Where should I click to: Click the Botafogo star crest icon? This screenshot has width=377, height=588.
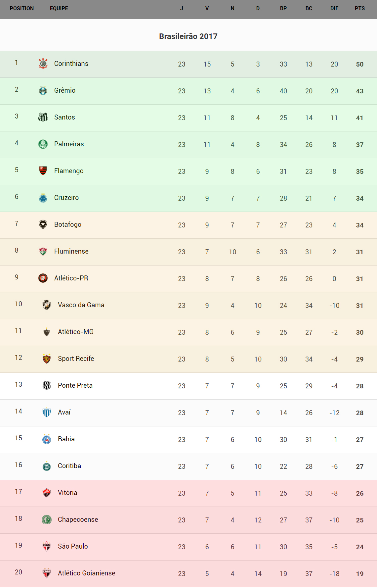point(43,224)
